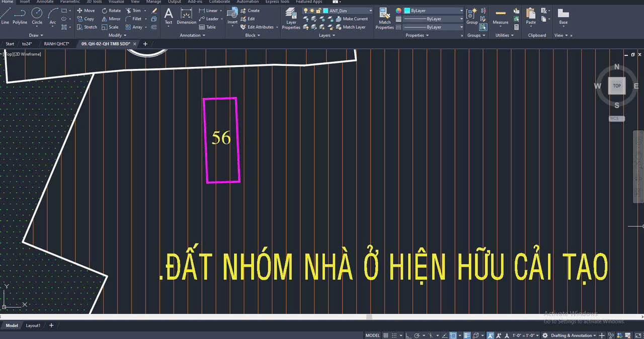Toggle object snap mode
Screen dimensions: 644x339
coord(452,335)
